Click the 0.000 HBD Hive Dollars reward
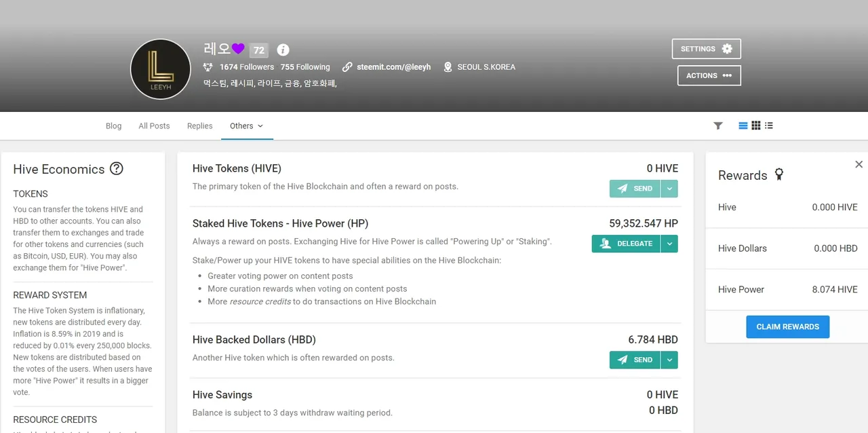 pos(835,248)
